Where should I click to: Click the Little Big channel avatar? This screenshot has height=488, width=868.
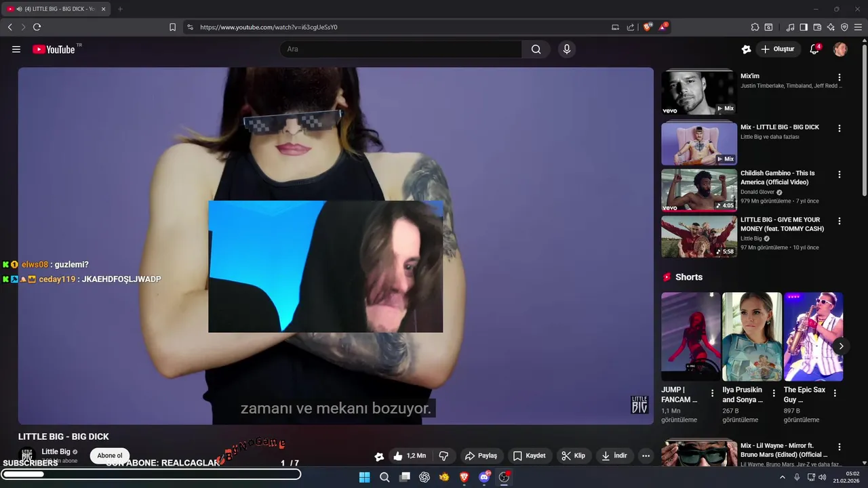pos(27,455)
